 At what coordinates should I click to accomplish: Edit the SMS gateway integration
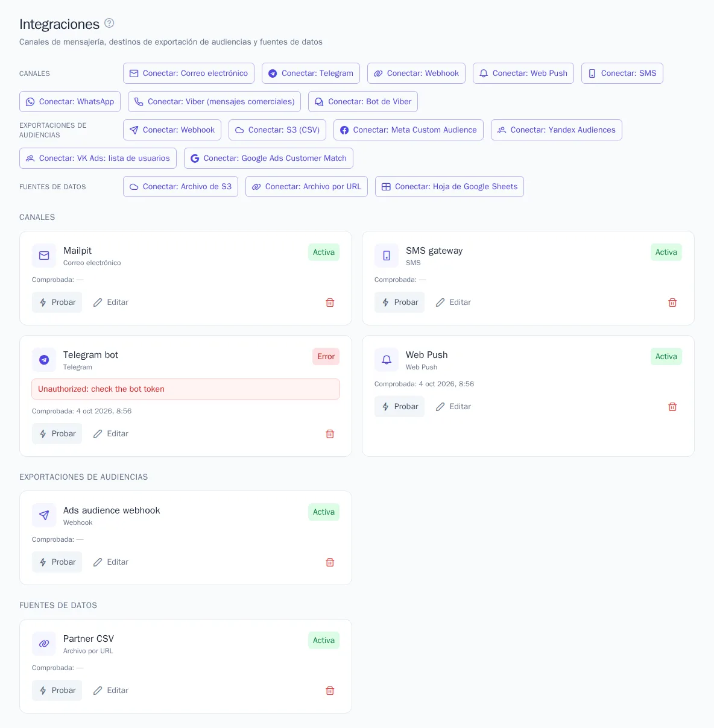point(453,303)
